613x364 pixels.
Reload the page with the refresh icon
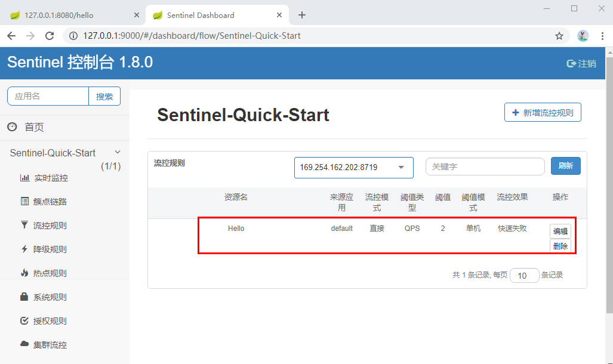pos(50,36)
